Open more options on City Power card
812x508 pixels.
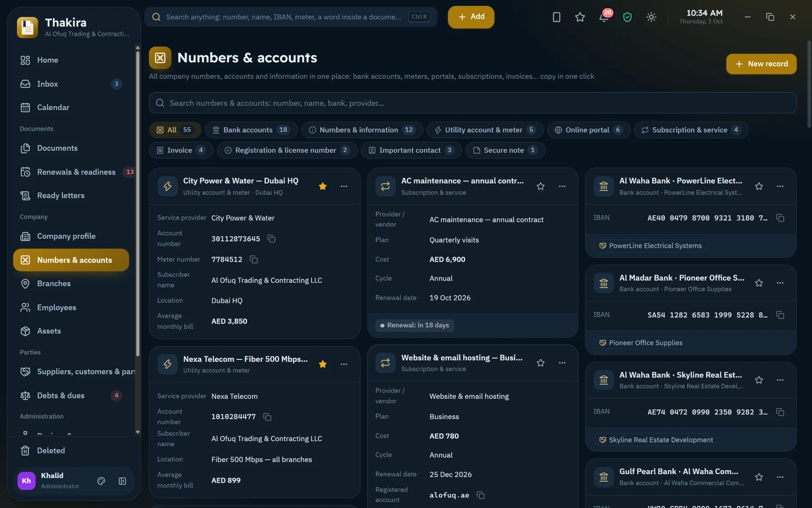click(344, 186)
